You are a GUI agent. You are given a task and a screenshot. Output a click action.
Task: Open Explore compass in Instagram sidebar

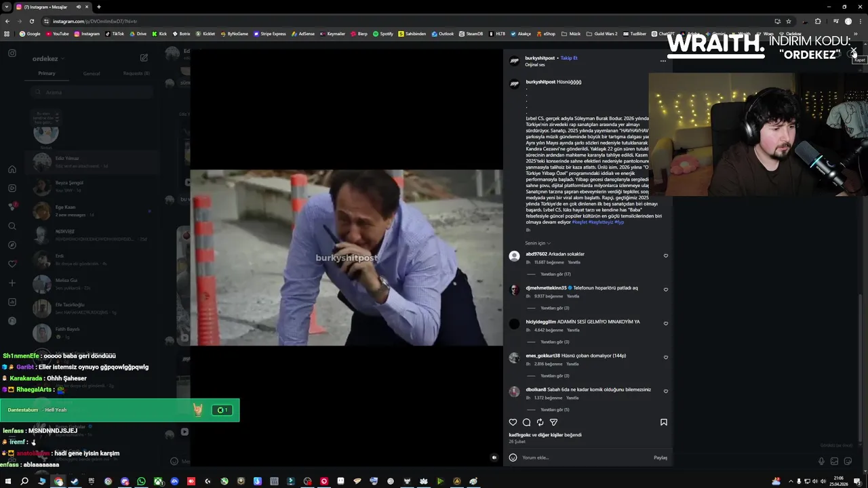tap(12, 245)
